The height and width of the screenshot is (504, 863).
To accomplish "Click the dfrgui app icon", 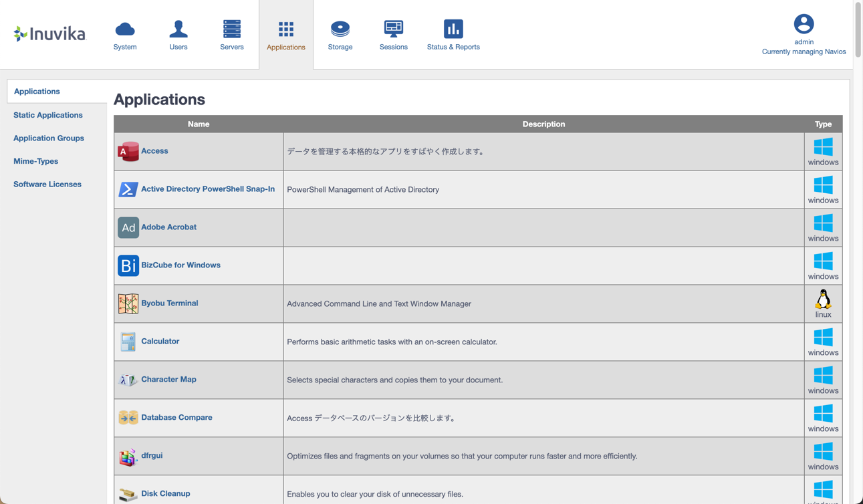I will click(128, 457).
